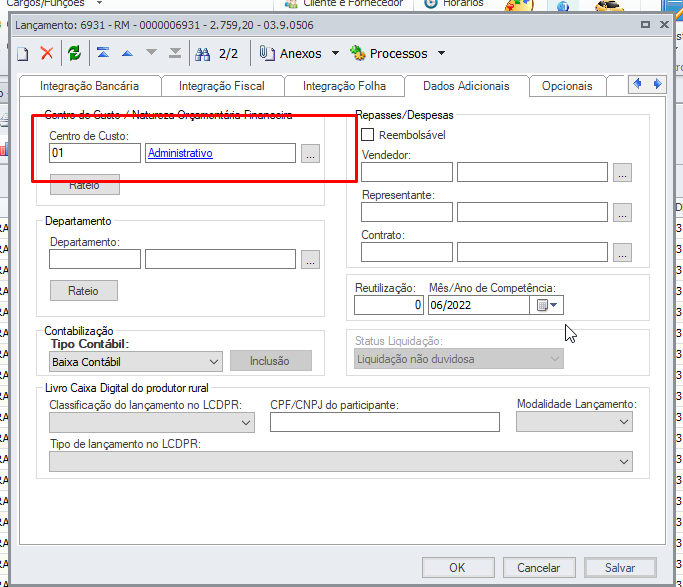Click Vendedor name description field

click(x=532, y=172)
